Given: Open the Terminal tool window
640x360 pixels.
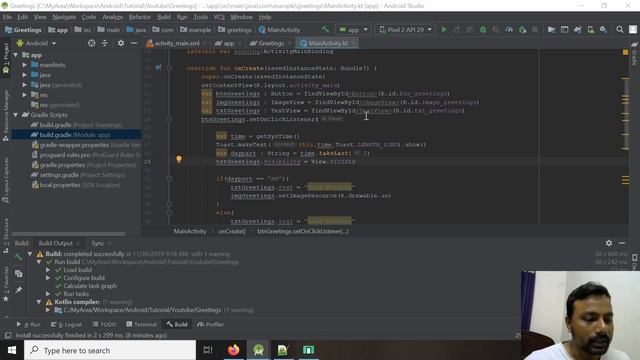Looking at the screenshot, I should coord(142,324).
